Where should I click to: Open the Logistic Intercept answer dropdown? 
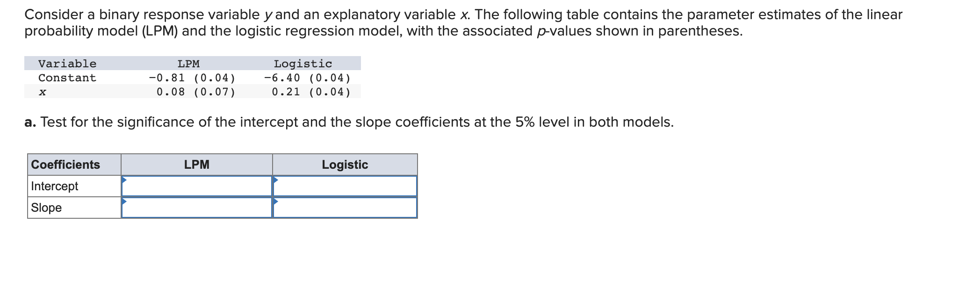345,186
